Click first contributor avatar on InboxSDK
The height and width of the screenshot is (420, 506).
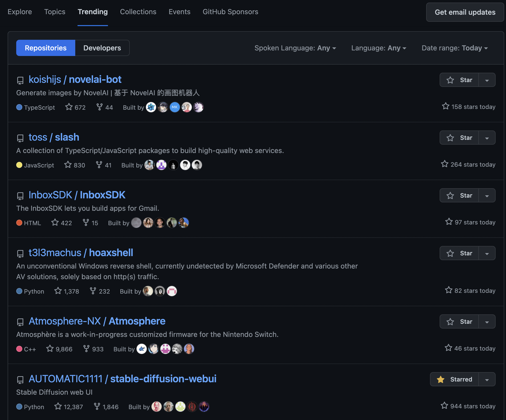136,223
